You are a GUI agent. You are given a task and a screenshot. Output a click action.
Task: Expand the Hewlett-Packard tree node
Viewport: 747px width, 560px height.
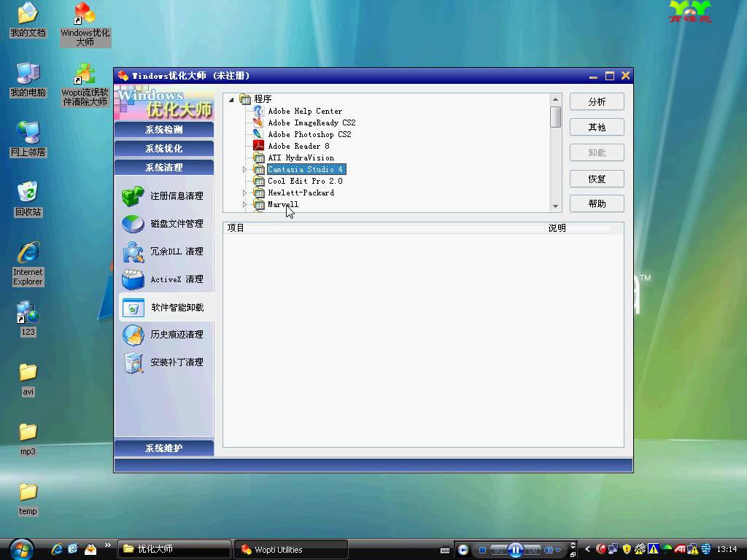click(244, 192)
